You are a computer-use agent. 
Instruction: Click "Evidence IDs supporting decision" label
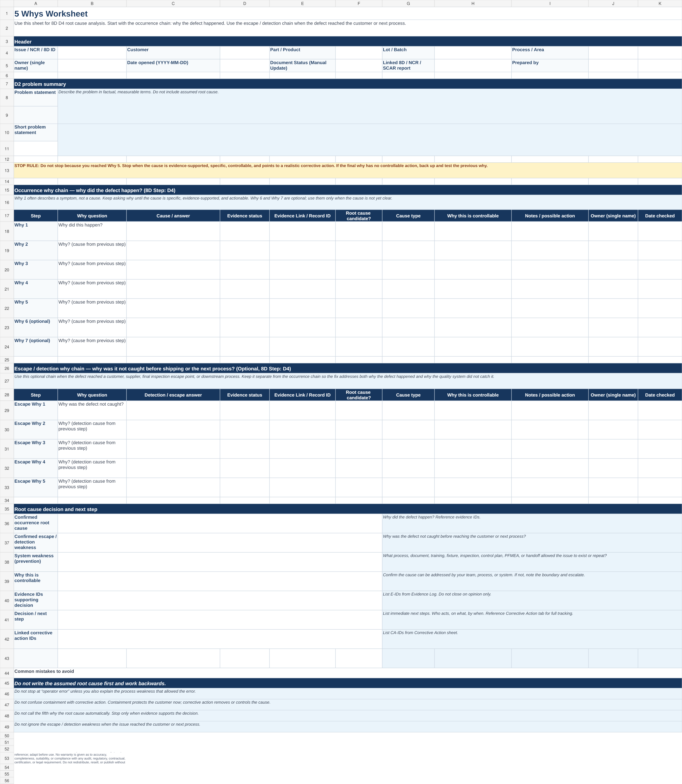coord(36,600)
